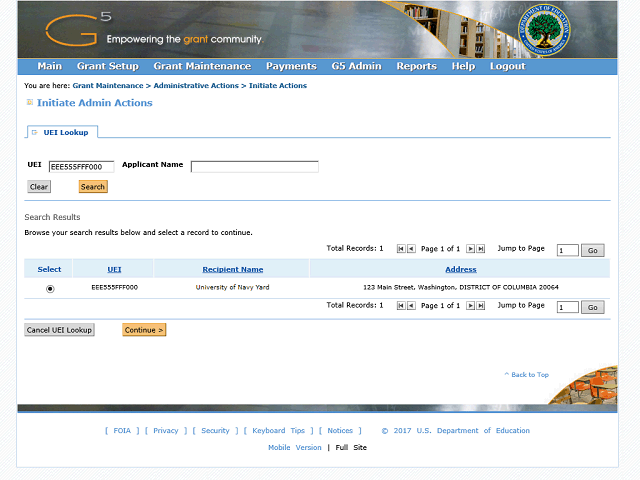Open the Grant Maintenance menu
640x480 pixels.
click(202, 66)
